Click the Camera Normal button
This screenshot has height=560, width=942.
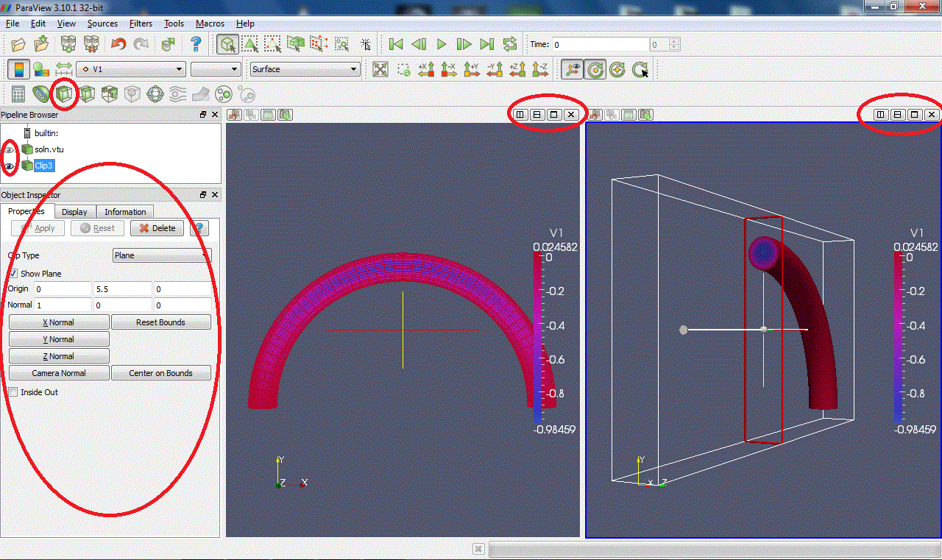(x=59, y=373)
